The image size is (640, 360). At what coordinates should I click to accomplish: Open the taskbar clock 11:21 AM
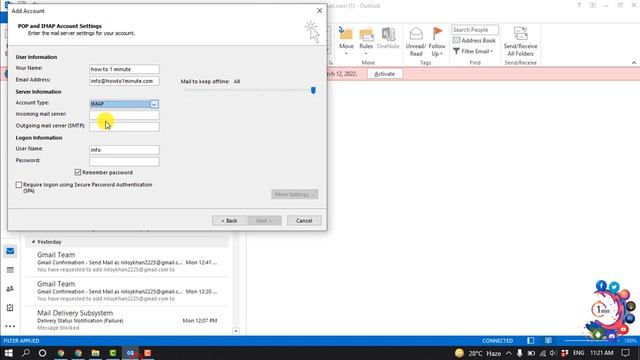click(602, 353)
